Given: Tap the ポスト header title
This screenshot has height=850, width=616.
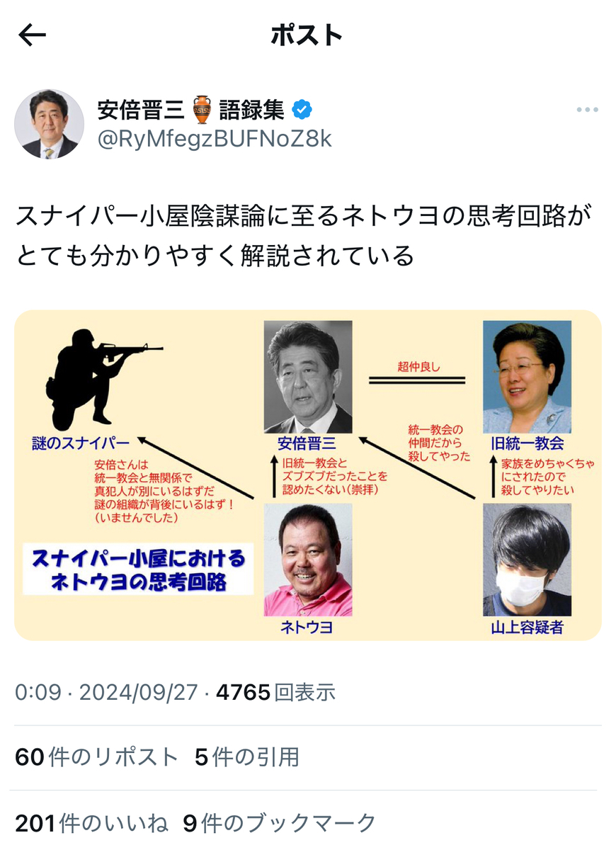Looking at the screenshot, I should 307,35.
